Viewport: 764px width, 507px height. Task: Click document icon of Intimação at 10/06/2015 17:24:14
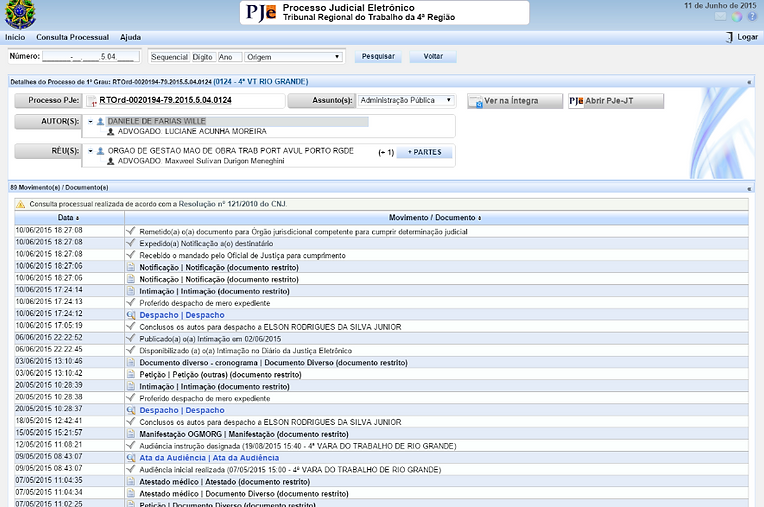pyautogui.click(x=131, y=291)
